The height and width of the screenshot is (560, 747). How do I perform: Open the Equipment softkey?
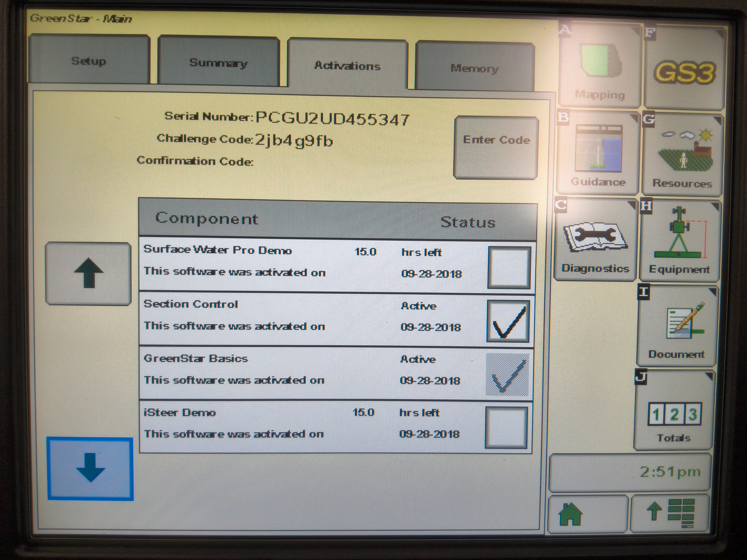(x=680, y=240)
